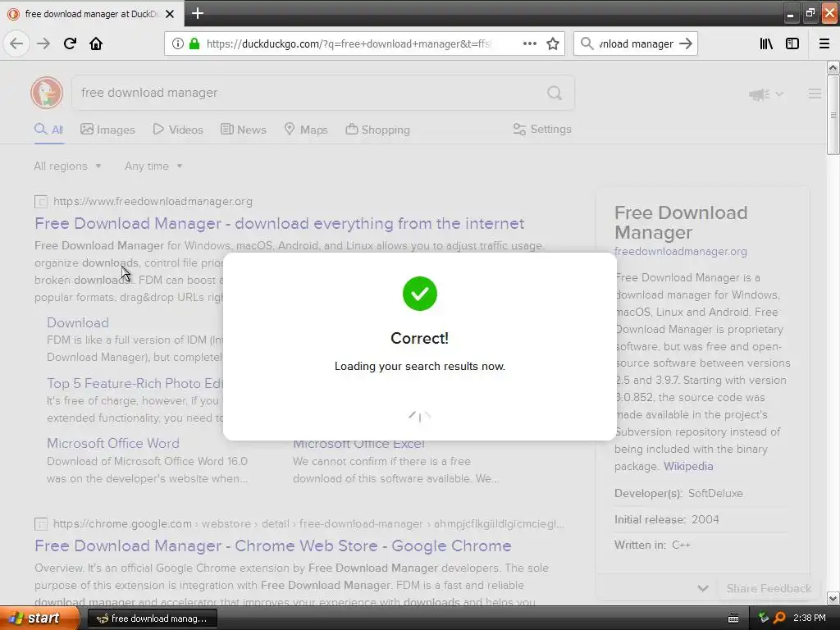Reload the page with the refresh icon
Image resolution: width=840 pixels, height=630 pixels.
70,43
